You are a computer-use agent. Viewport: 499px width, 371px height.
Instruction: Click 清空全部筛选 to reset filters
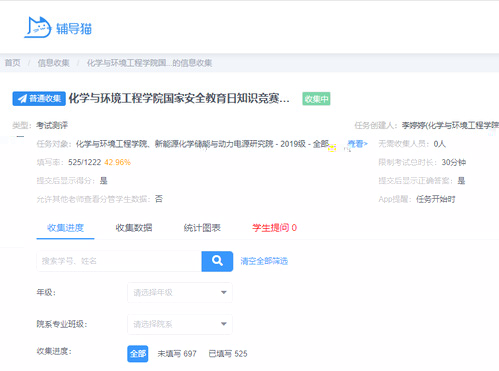(x=264, y=261)
